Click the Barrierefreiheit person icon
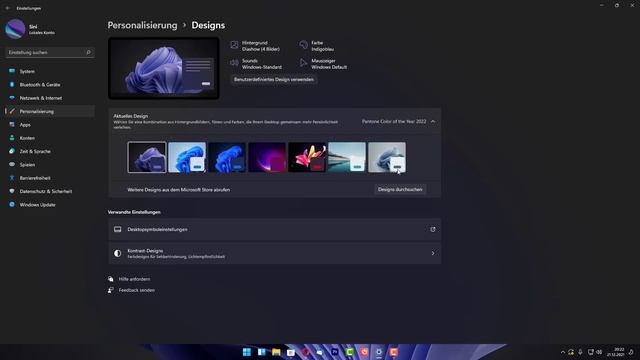The height and width of the screenshot is (360, 640). (12, 178)
